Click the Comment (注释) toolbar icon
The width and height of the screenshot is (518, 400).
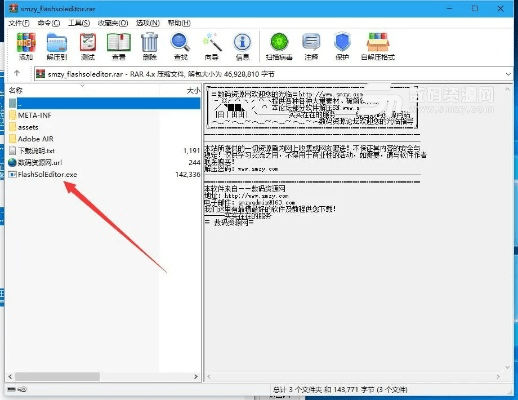click(x=311, y=47)
